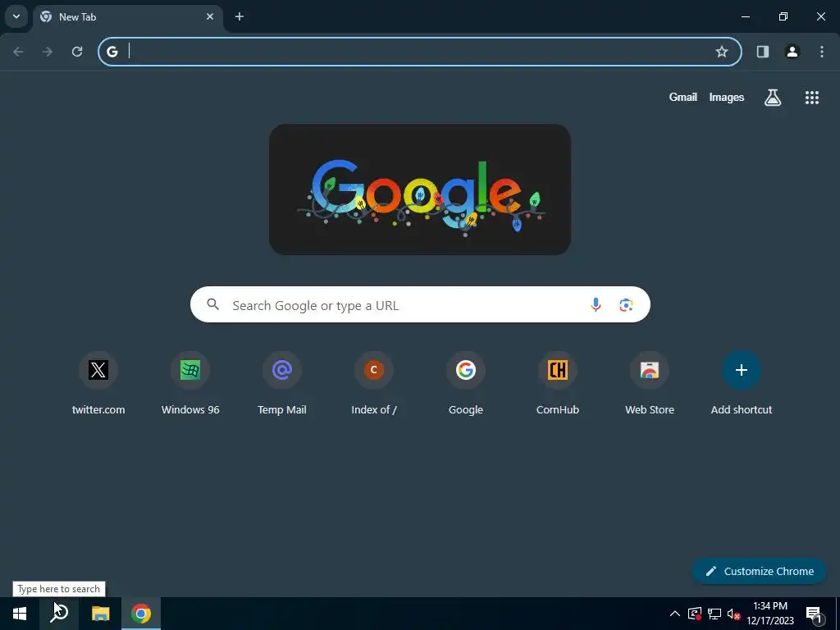The width and height of the screenshot is (840, 630).
Task: Open the Windows 96 shortcut
Action: 190,384
